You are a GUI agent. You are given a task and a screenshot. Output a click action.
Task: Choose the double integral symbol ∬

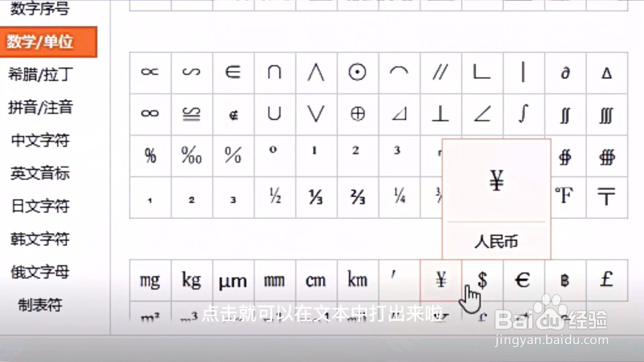click(x=565, y=114)
